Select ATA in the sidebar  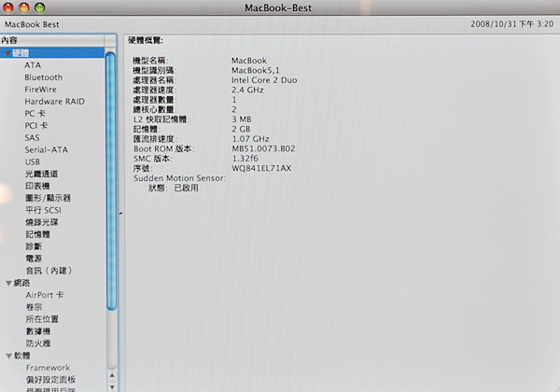pos(33,65)
